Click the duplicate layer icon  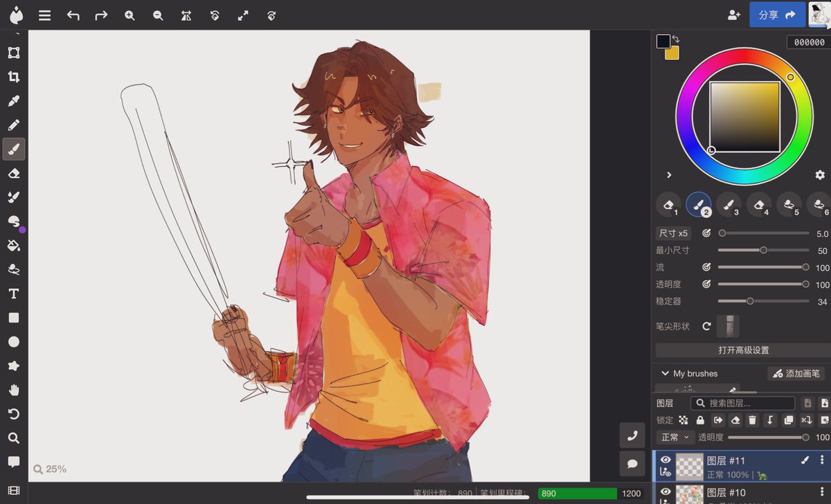click(x=788, y=420)
